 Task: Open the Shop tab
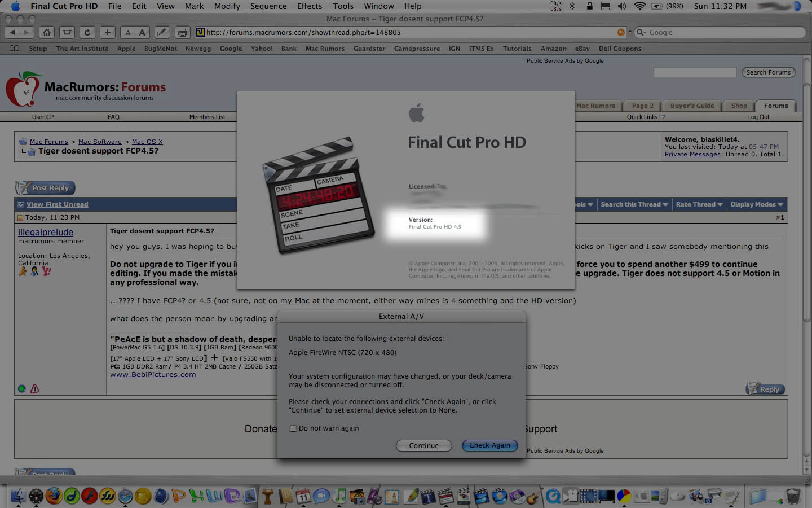[739, 106]
